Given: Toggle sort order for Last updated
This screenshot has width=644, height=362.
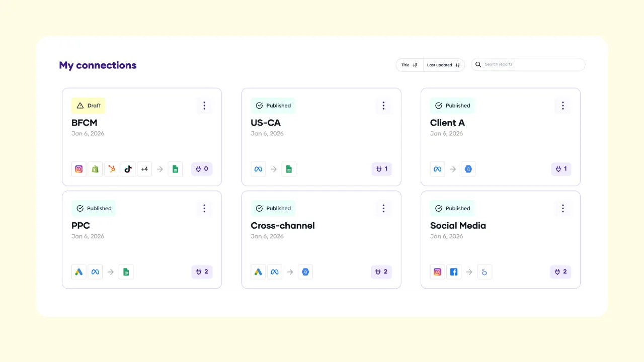Looking at the screenshot, I should (443, 65).
